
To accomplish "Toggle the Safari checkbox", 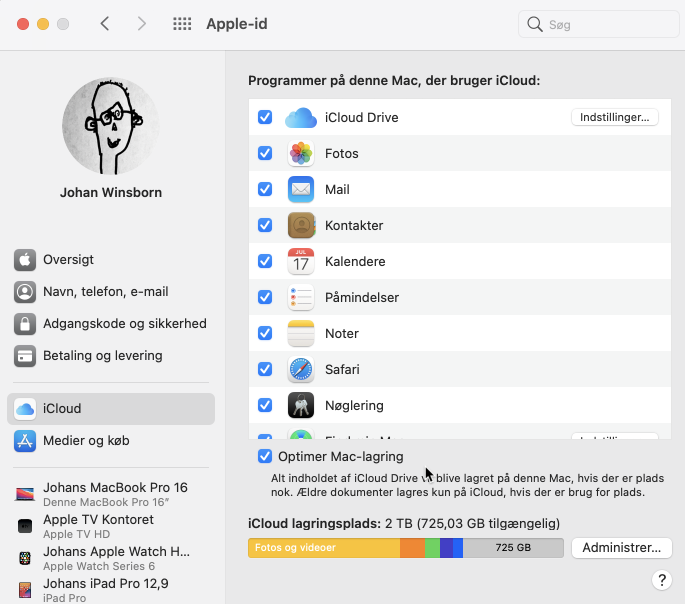I will [x=265, y=369].
